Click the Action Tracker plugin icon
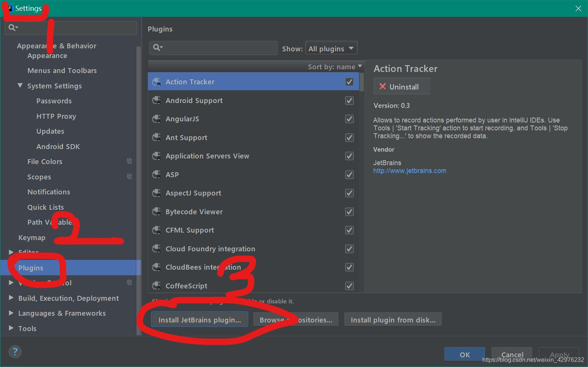The height and width of the screenshot is (367, 588). [156, 82]
